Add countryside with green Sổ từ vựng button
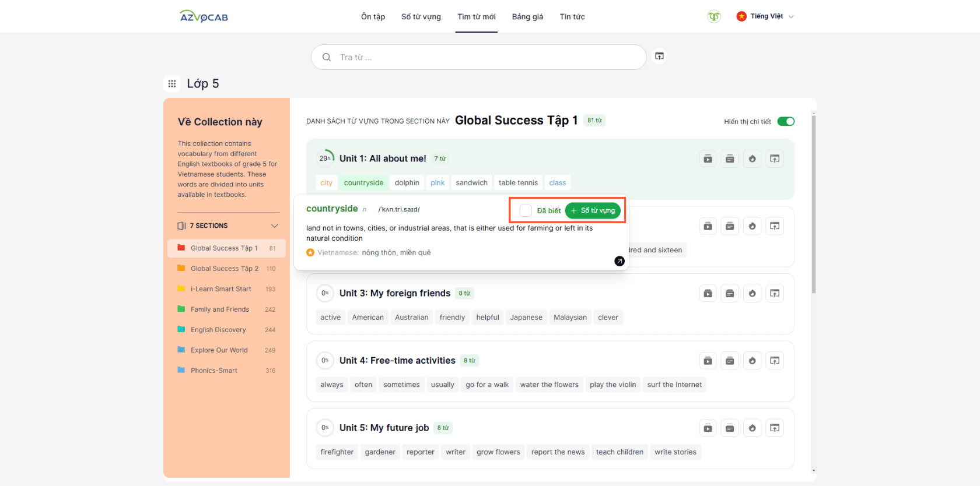The image size is (980, 486). [x=592, y=210]
